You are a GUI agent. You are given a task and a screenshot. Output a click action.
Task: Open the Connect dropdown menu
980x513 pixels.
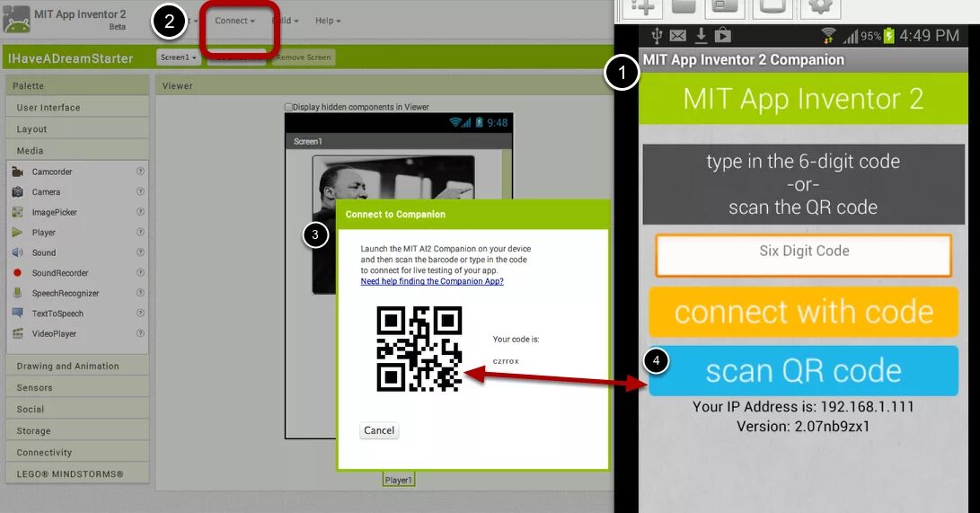coord(234,21)
